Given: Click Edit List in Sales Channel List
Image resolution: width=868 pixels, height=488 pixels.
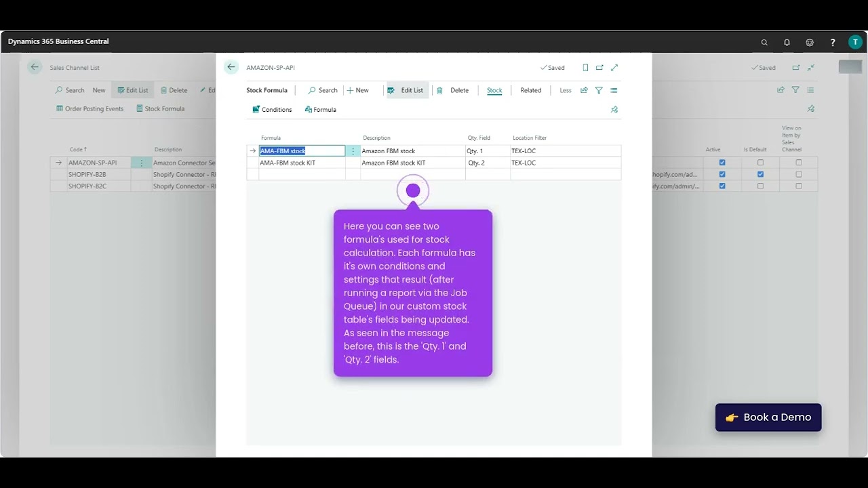Looking at the screenshot, I should (132, 90).
